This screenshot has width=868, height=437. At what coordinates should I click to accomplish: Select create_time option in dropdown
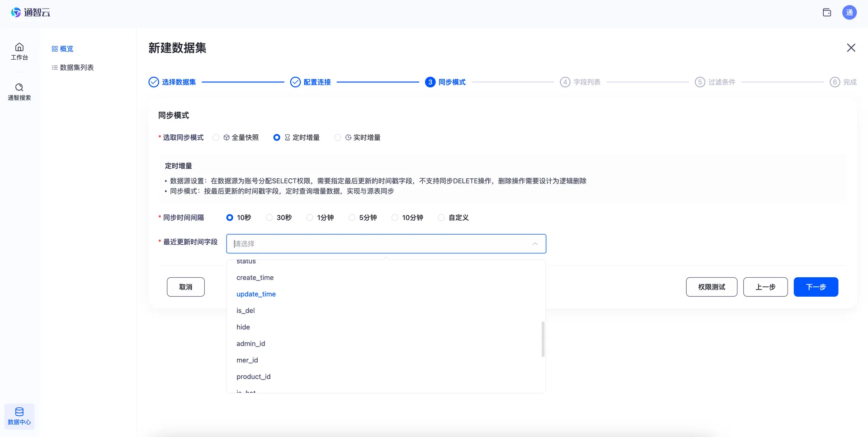386,278
